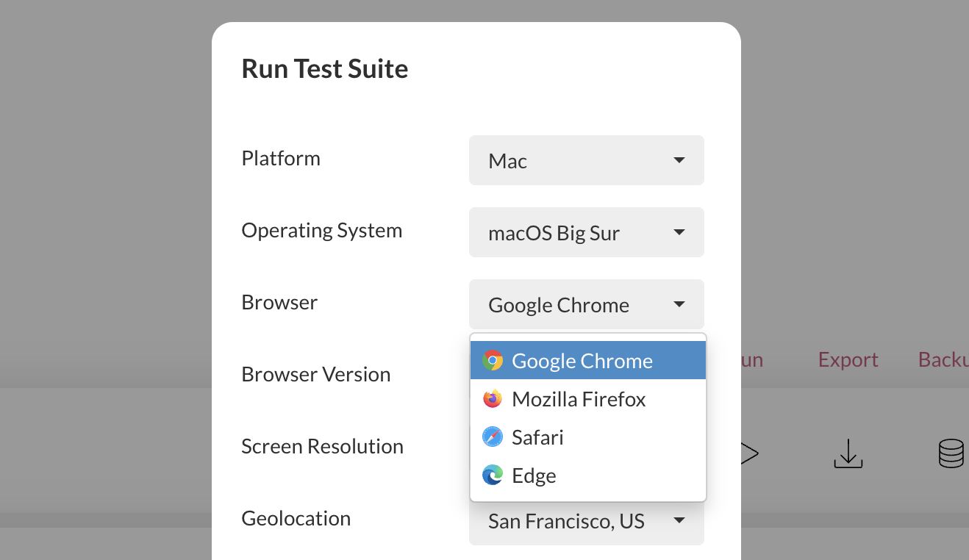Viewport: 969px width, 560px height.
Task: Pick Safari from the browser options
Action: pyautogui.click(x=588, y=437)
